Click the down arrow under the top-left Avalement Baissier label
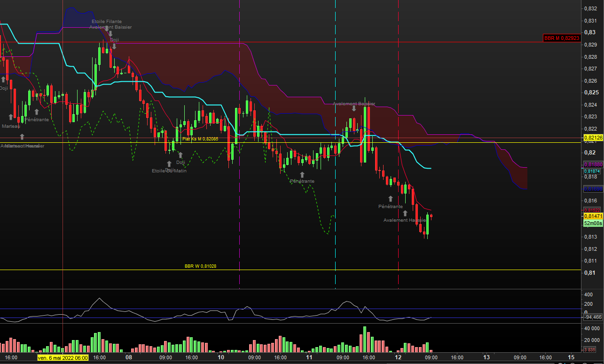The height and width of the screenshot is (364, 604). (110, 33)
